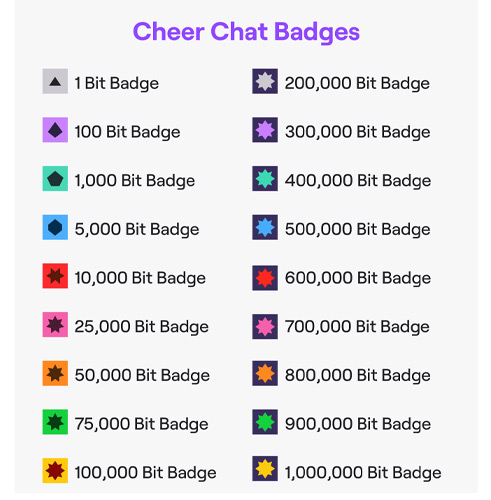Click the purple star 300,000 Bit badge icon
Viewport: 491px width, 500px height.
point(265,130)
